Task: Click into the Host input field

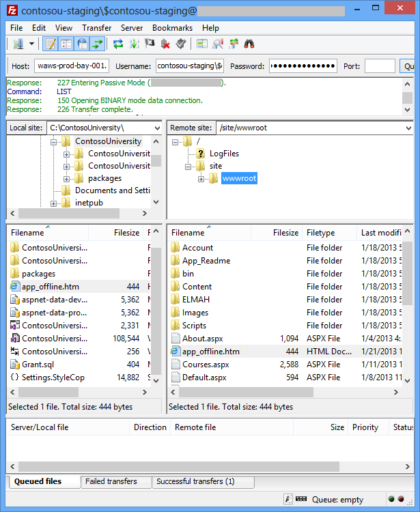Action: [72, 66]
